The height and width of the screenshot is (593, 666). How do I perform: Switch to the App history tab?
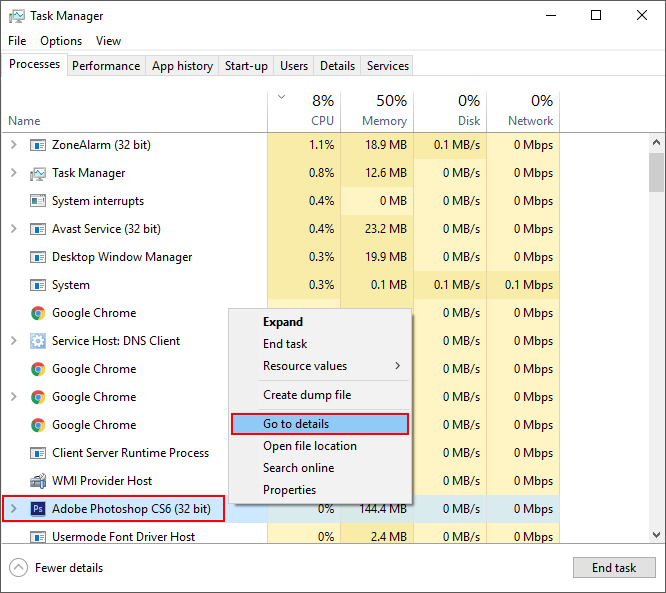[x=182, y=66]
